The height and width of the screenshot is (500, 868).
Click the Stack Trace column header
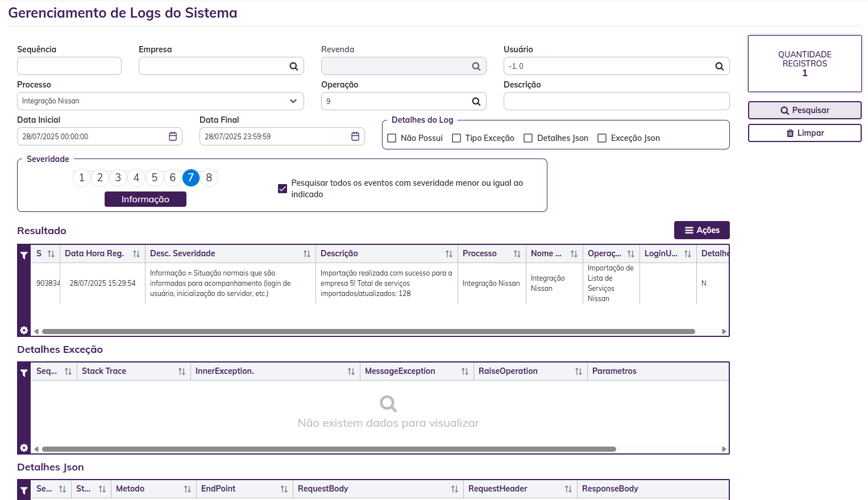(104, 371)
